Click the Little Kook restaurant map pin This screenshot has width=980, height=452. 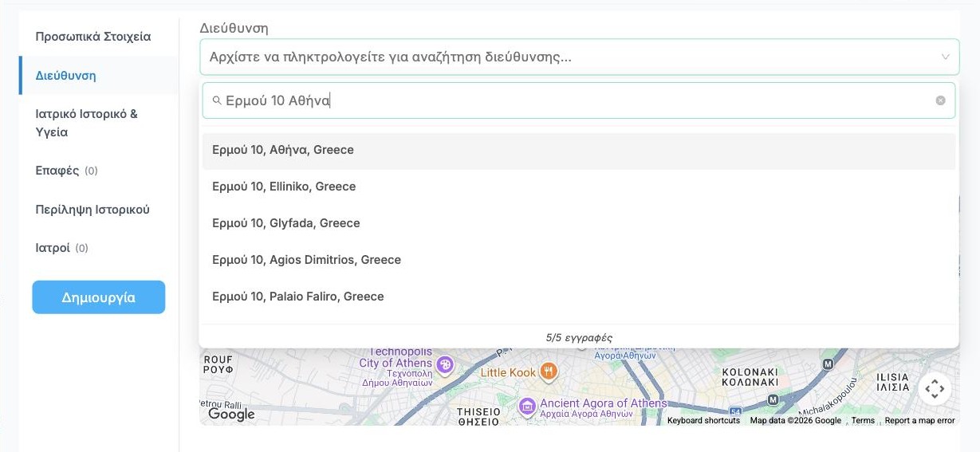pos(548,371)
